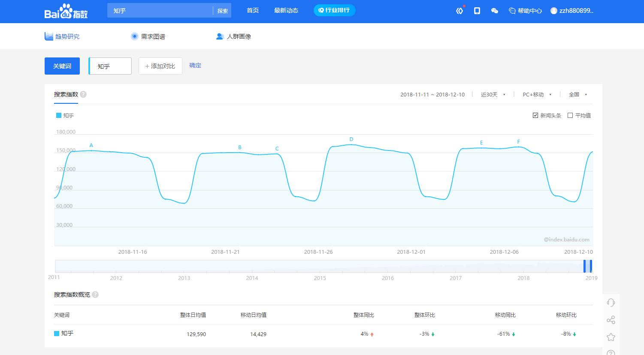Click the share icon in side panel

(x=611, y=320)
